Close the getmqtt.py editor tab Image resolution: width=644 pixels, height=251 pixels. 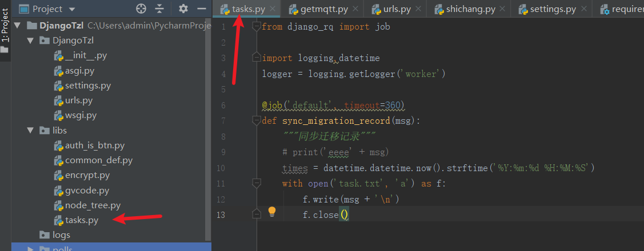[355, 9]
